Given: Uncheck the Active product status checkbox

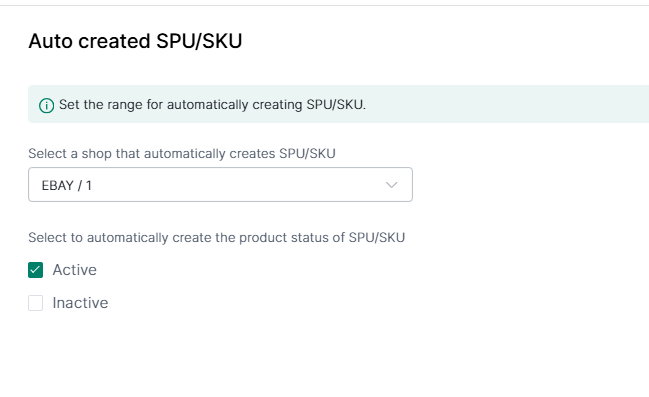Looking at the screenshot, I should click(x=36, y=270).
